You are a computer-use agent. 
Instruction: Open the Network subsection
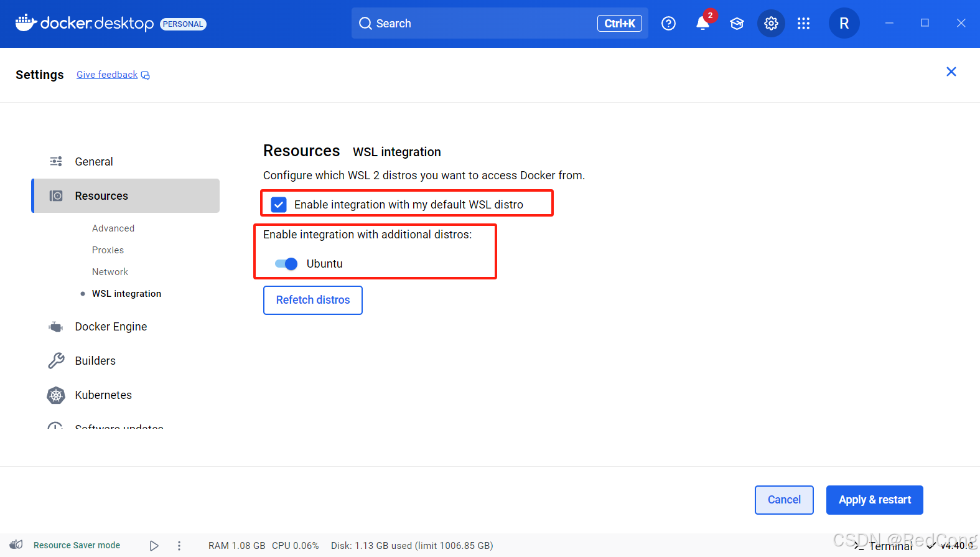pos(110,272)
